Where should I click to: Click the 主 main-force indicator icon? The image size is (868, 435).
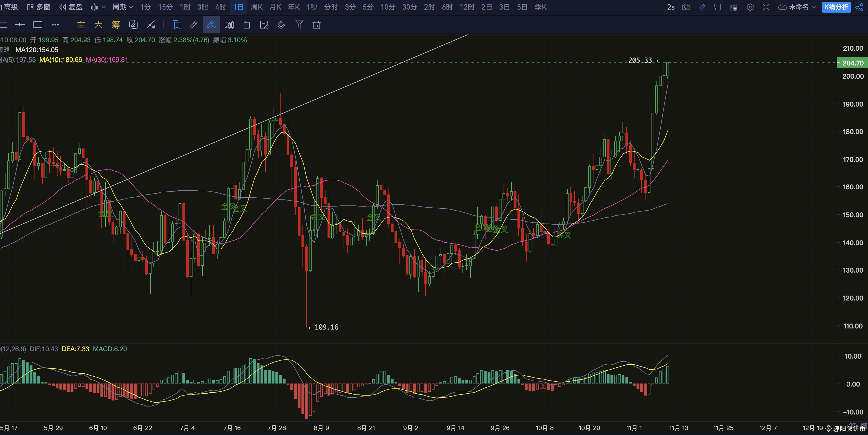[x=81, y=25]
